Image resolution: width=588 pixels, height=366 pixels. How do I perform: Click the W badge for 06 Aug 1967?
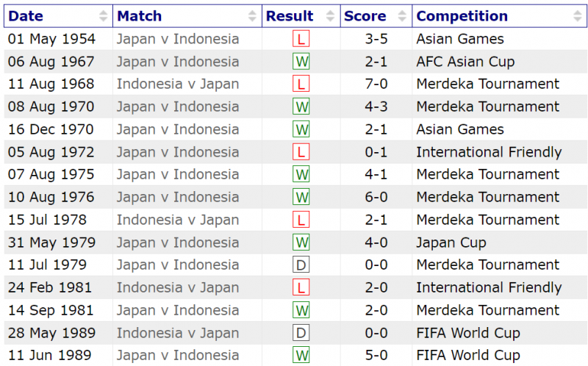(x=301, y=62)
